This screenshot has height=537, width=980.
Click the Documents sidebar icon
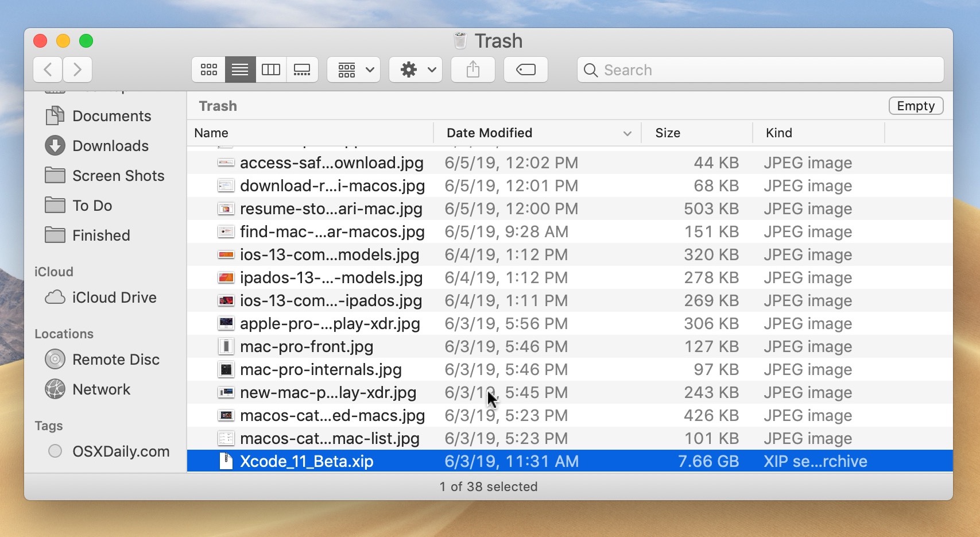pyautogui.click(x=55, y=116)
